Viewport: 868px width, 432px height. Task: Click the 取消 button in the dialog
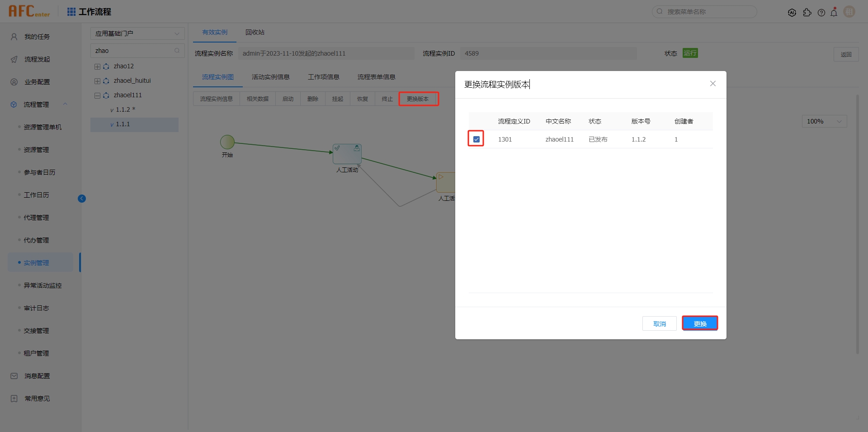[x=659, y=323]
